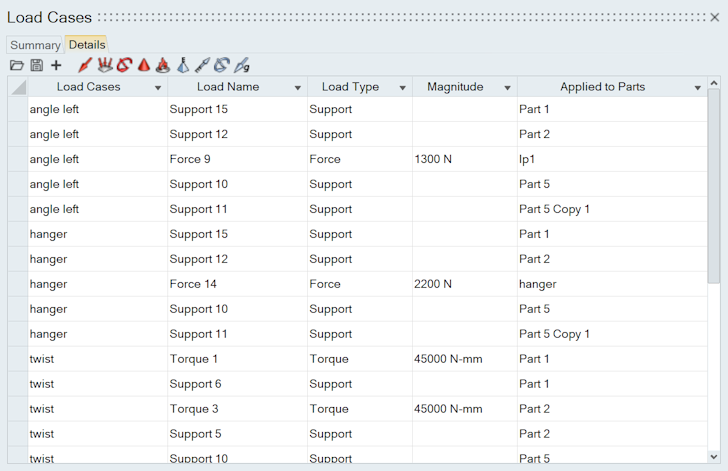Image resolution: width=728 pixels, height=471 pixels.
Task: Close the Load Cases panel
Action: click(714, 17)
